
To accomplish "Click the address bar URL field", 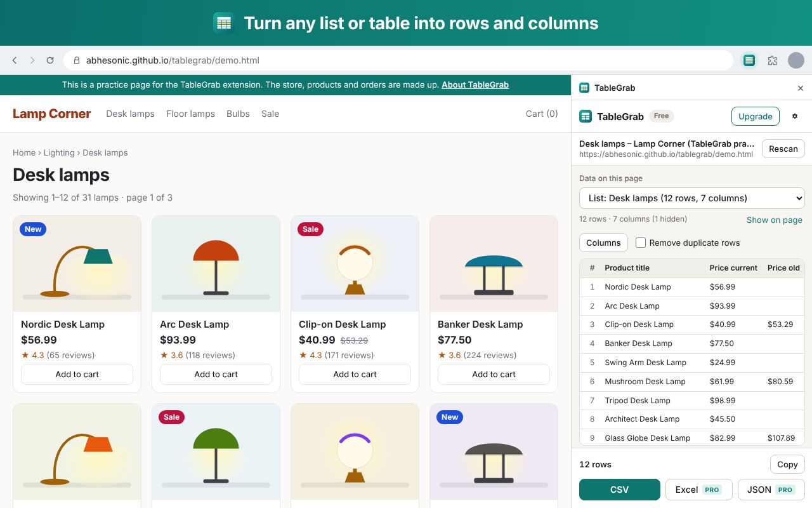I will pyautogui.click(x=398, y=60).
